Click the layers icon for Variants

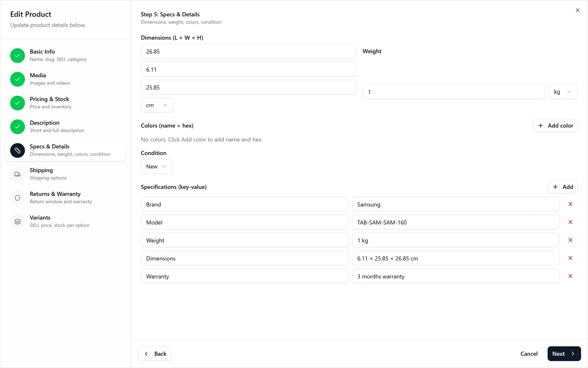(x=17, y=221)
